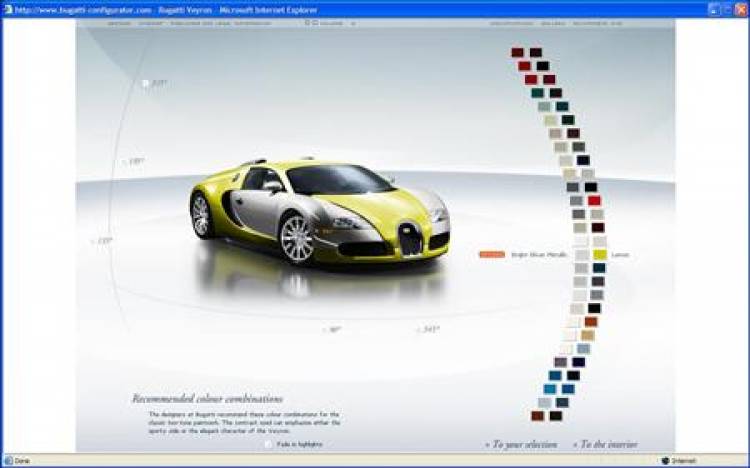Select the bright sky blue swatch near the bottom
The image size is (750, 468).
tap(550, 389)
